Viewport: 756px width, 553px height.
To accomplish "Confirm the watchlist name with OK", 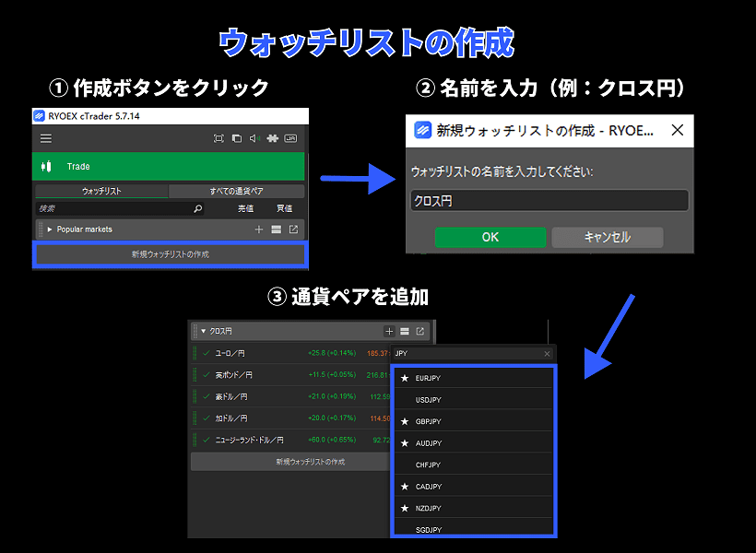I will coord(490,237).
